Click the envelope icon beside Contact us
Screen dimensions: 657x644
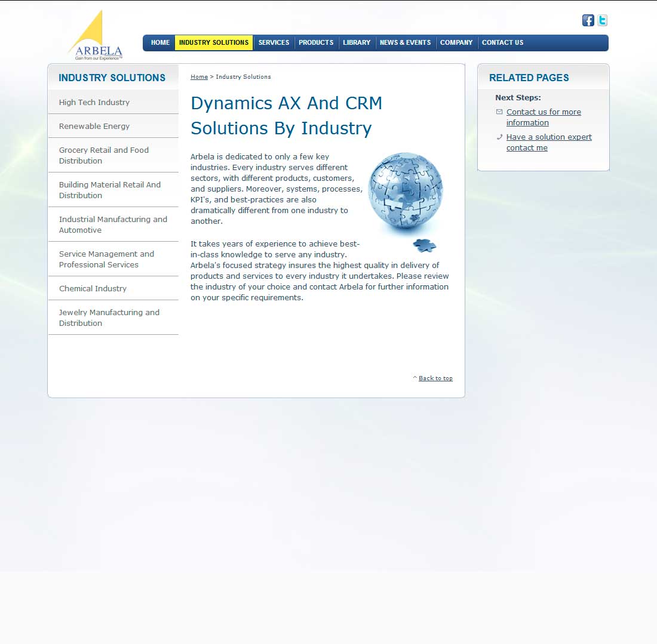[x=499, y=112]
